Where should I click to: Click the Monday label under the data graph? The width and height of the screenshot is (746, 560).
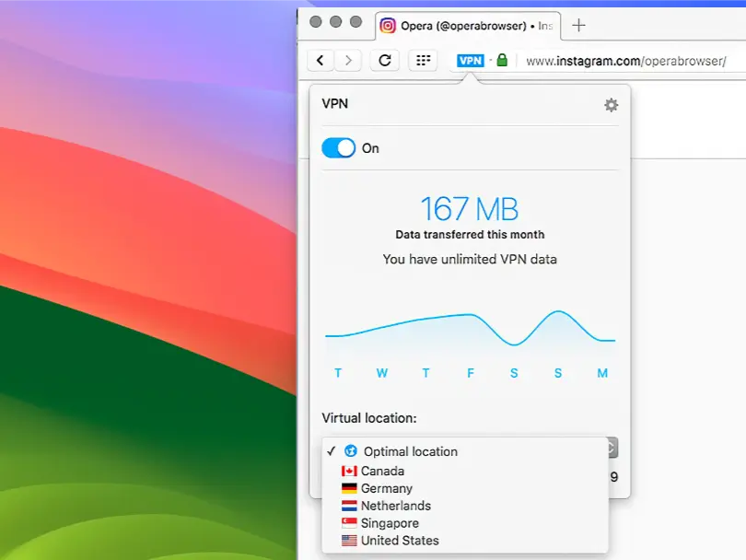(x=602, y=373)
